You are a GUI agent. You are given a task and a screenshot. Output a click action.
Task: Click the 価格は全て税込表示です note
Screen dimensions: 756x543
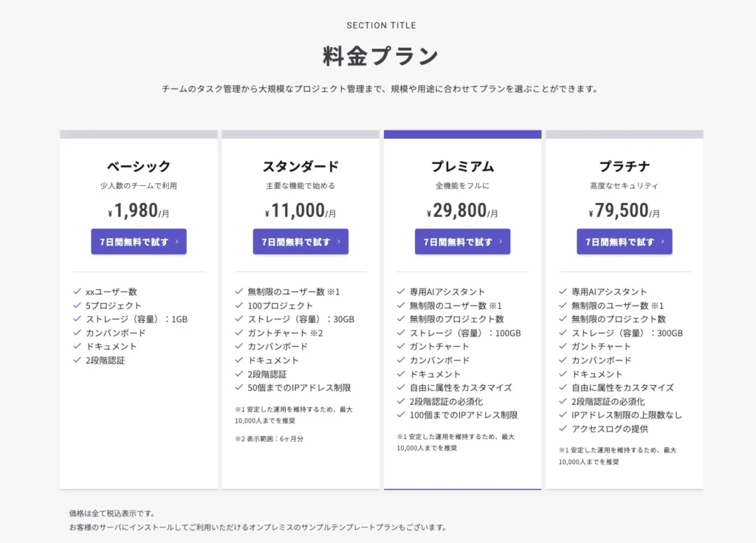coord(112,513)
